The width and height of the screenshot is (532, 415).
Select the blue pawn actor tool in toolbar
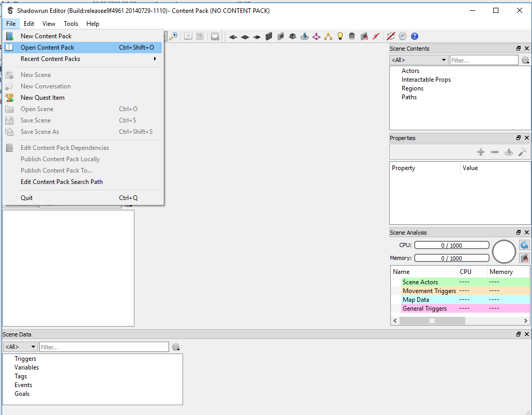tap(305, 36)
